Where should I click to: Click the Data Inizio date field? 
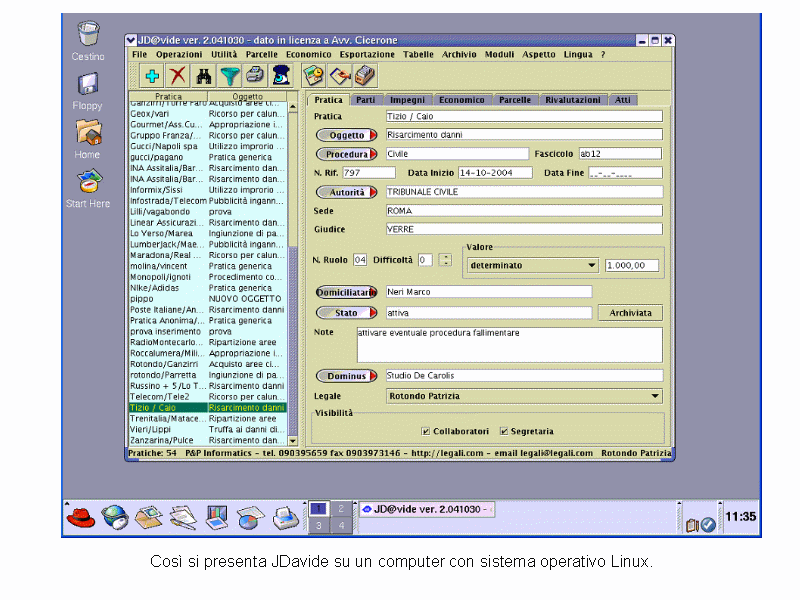495,173
